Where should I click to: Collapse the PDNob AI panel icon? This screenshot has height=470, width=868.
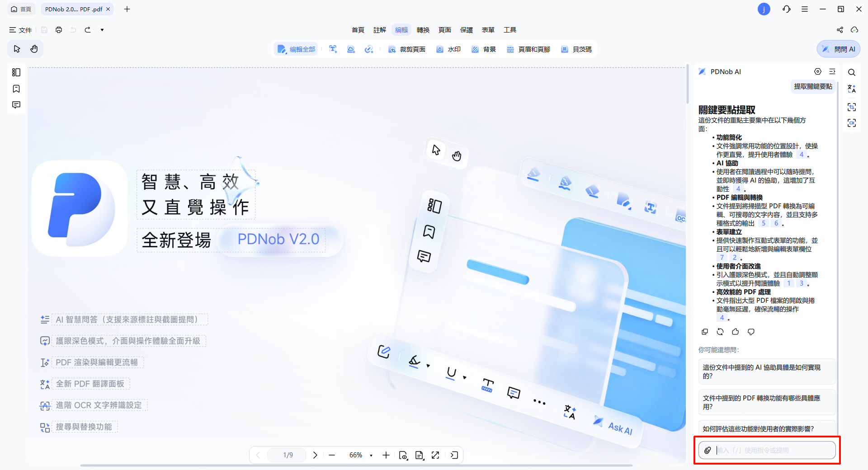click(832, 71)
